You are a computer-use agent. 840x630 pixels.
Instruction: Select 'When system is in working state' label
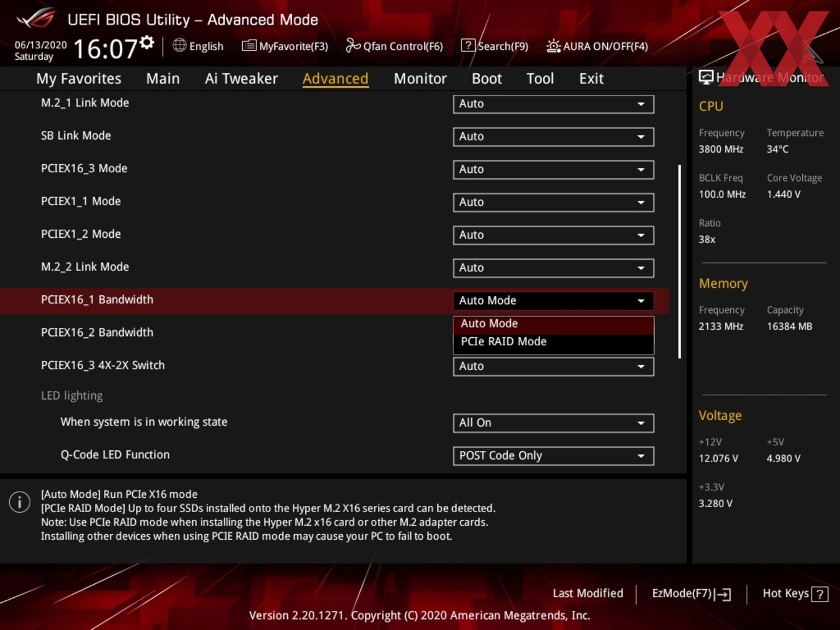pyautogui.click(x=144, y=422)
